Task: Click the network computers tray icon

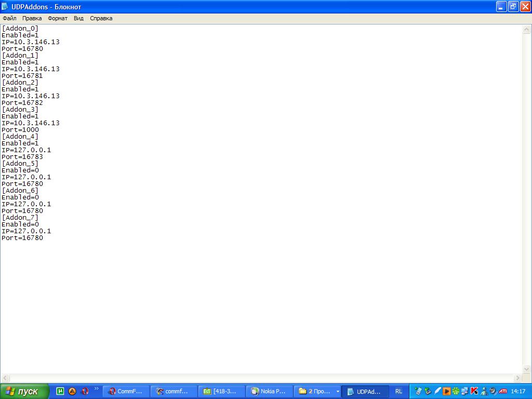Action: point(465,391)
